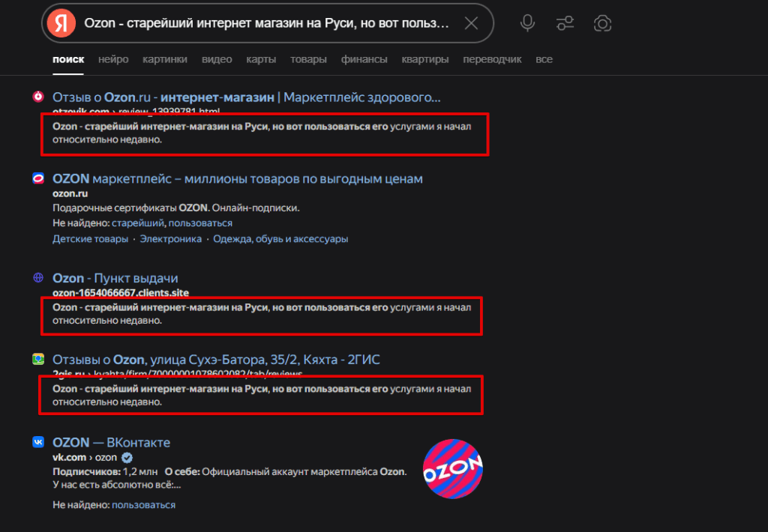Open search settings sliders icon

click(565, 23)
